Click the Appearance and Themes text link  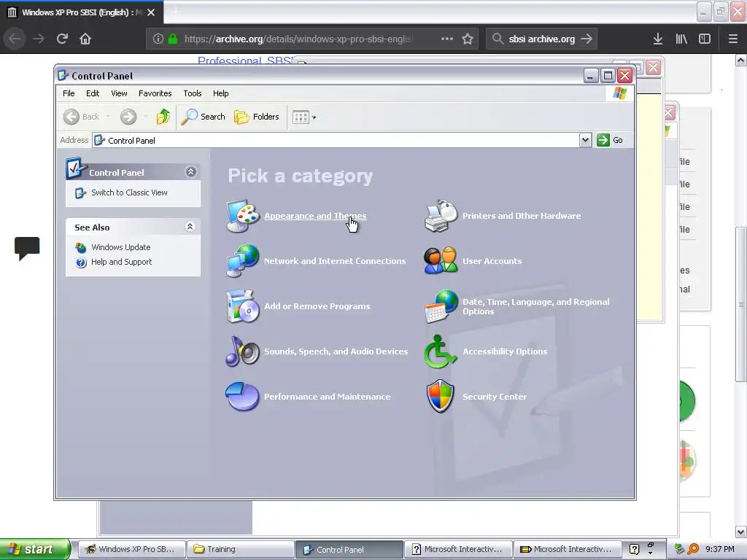coord(315,216)
